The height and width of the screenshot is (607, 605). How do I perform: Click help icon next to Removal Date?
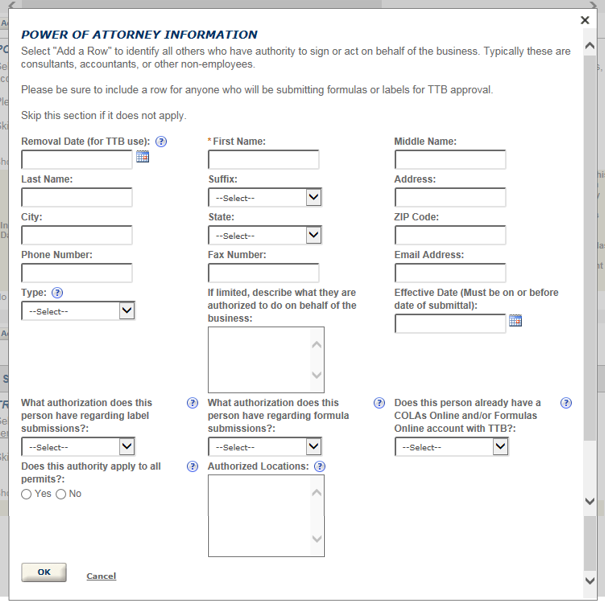coord(161,142)
